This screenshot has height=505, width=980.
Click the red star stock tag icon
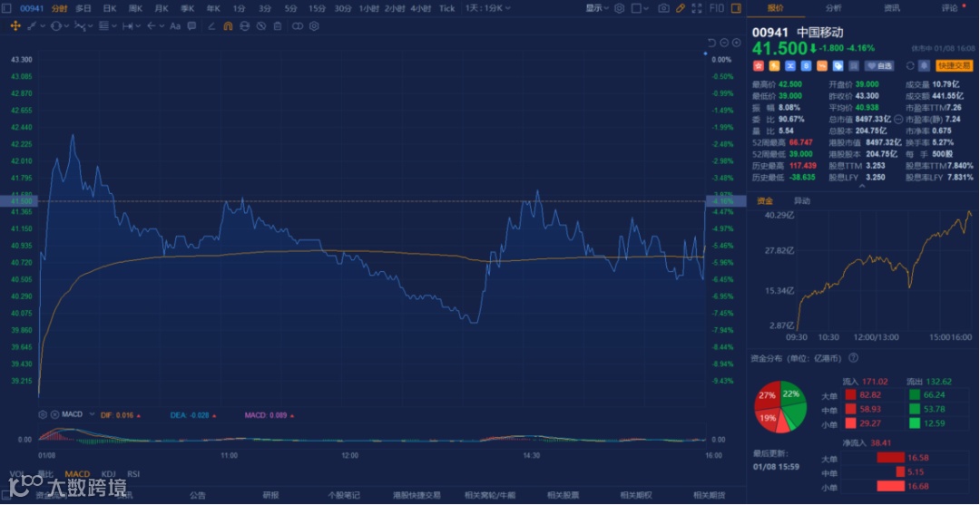coord(758,65)
